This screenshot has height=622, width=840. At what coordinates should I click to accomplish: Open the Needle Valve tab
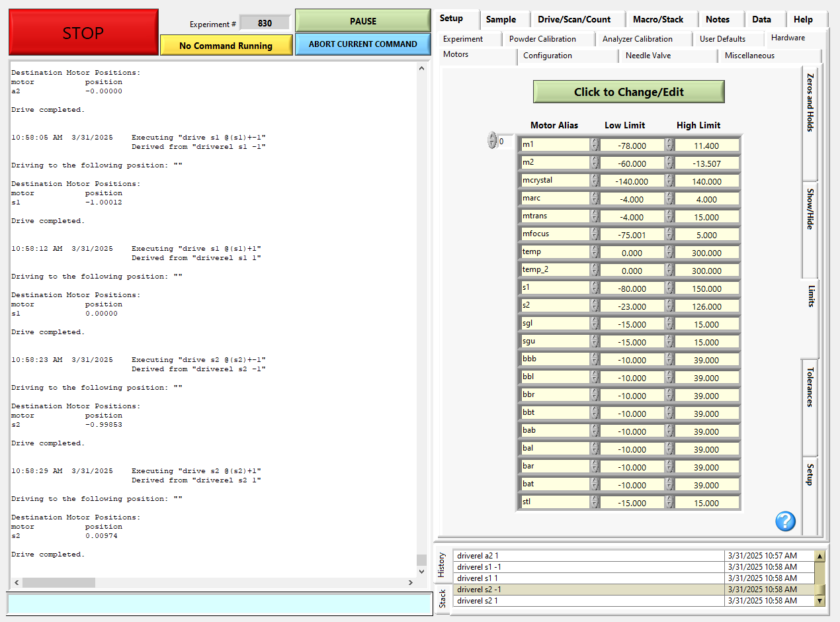click(x=648, y=56)
